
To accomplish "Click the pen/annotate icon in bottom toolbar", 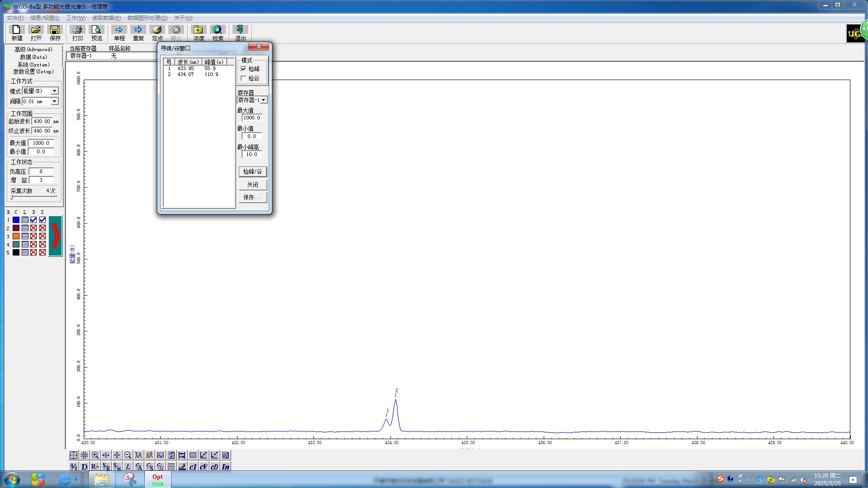I will coord(182,466).
